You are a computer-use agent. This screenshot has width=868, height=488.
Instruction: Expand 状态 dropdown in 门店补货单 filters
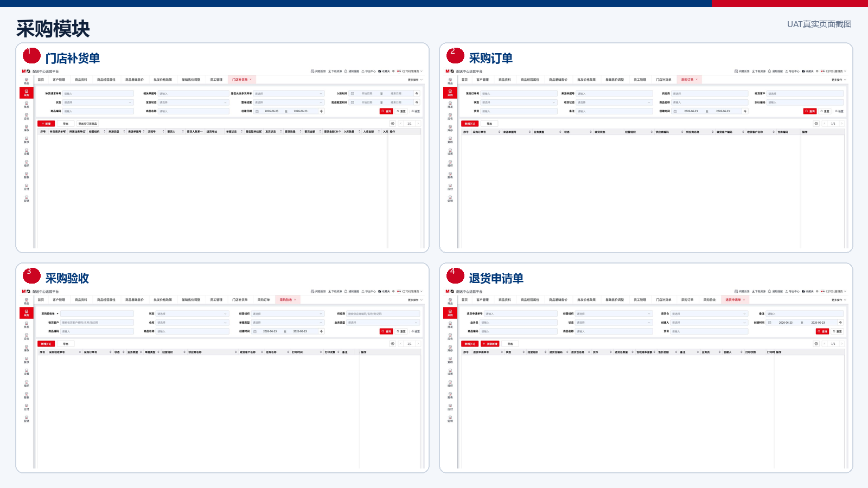[x=98, y=102]
